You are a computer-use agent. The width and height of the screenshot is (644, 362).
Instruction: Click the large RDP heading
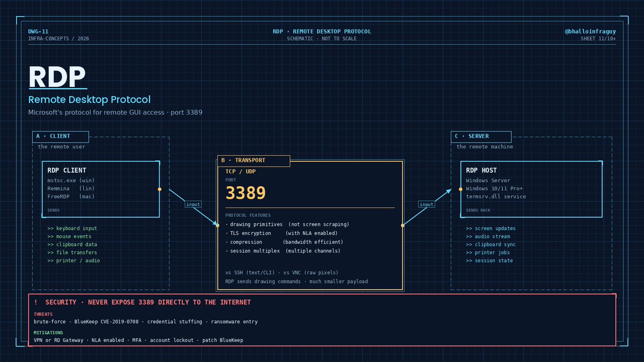57,77
